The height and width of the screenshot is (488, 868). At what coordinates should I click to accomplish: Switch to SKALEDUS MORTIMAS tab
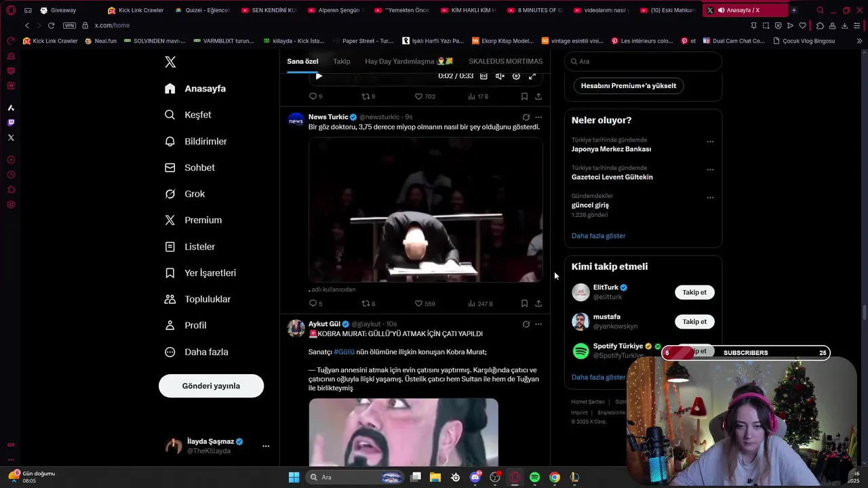506,61
